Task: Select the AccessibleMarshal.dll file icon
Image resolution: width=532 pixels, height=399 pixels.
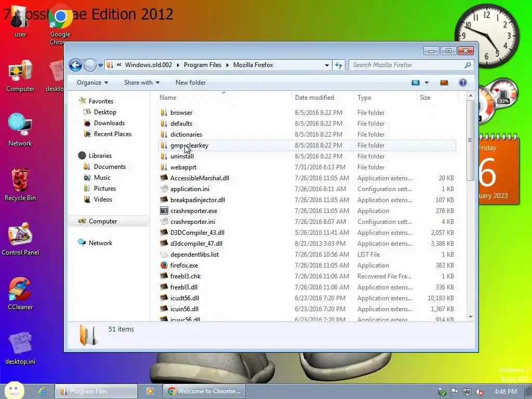Action: [x=164, y=178]
